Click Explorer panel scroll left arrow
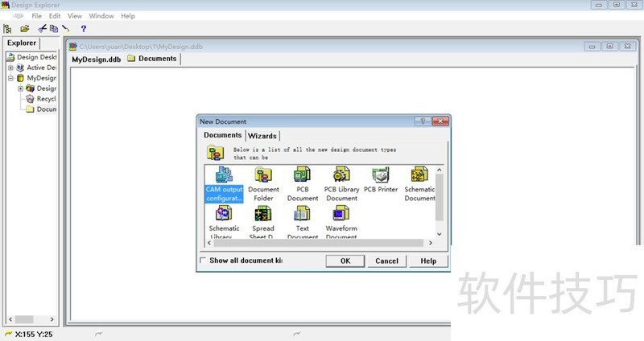The image size is (644, 341). (10, 319)
